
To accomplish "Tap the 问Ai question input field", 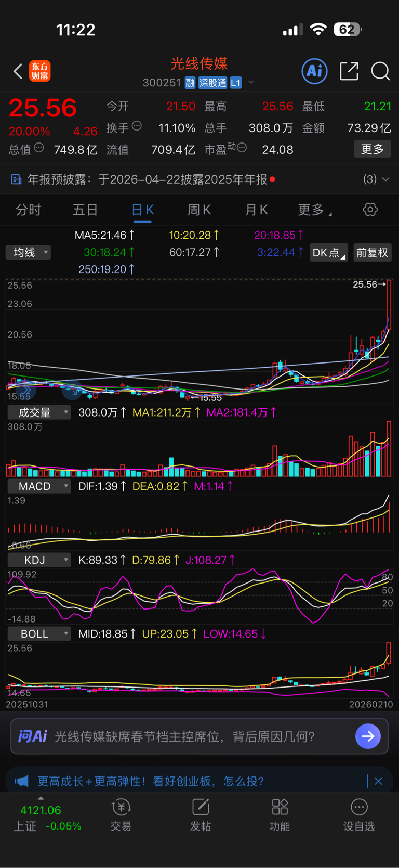I will (199, 736).
